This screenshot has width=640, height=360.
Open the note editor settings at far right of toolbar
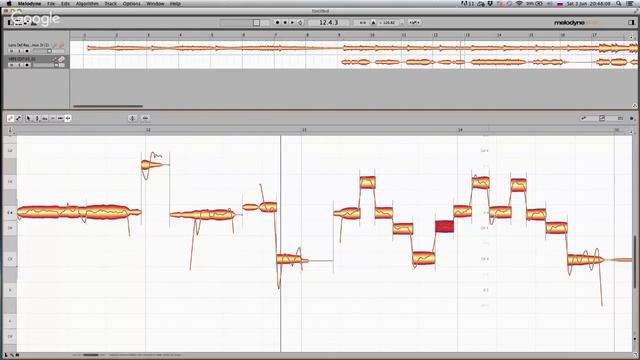631,118
